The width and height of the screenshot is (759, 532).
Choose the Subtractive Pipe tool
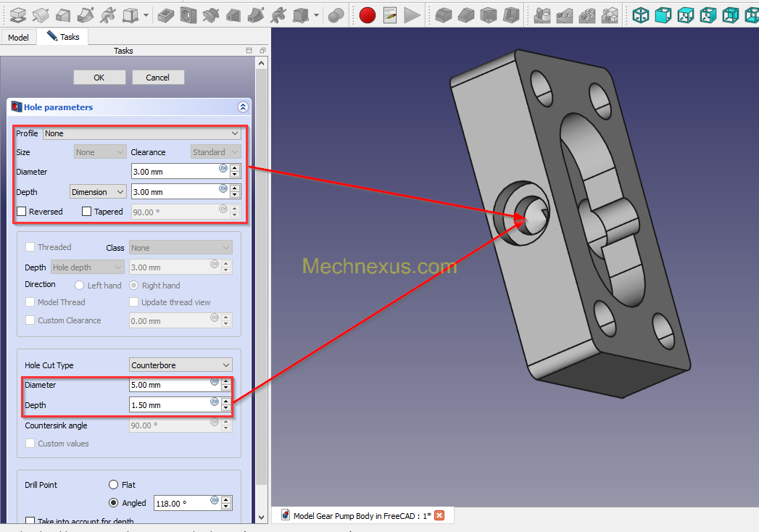point(256,15)
